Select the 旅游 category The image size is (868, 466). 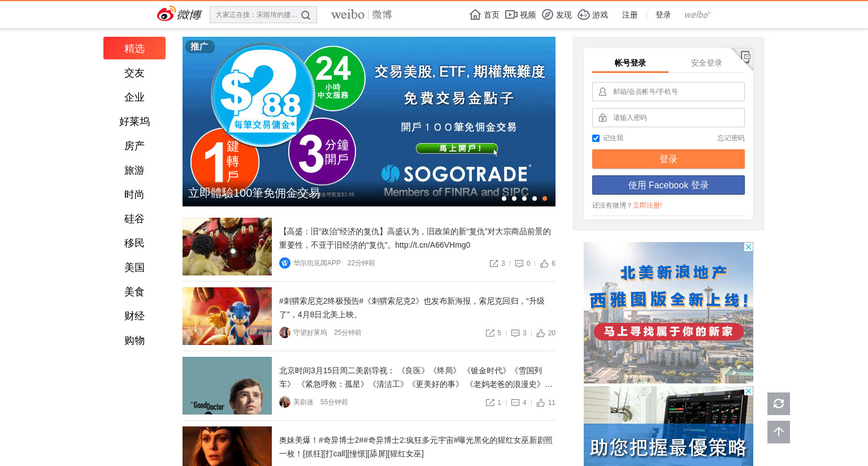134,170
